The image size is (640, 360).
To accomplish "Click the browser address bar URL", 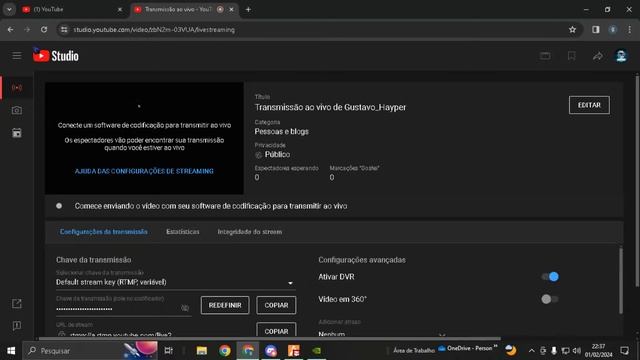I will tap(154, 30).
